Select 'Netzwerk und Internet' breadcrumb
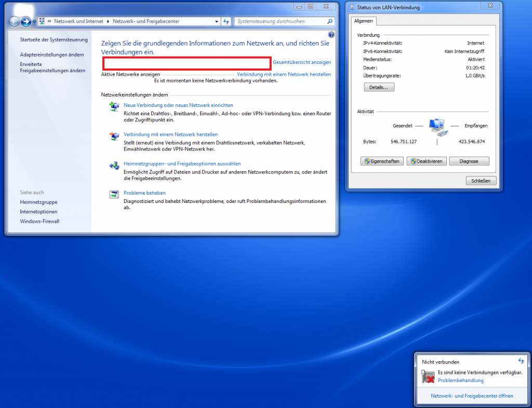Image resolution: width=532 pixels, height=408 pixels. point(79,21)
